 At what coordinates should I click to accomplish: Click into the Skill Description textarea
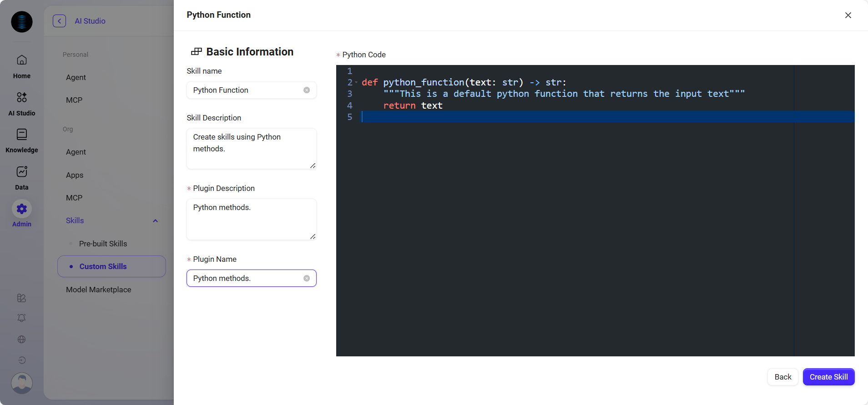(x=251, y=149)
